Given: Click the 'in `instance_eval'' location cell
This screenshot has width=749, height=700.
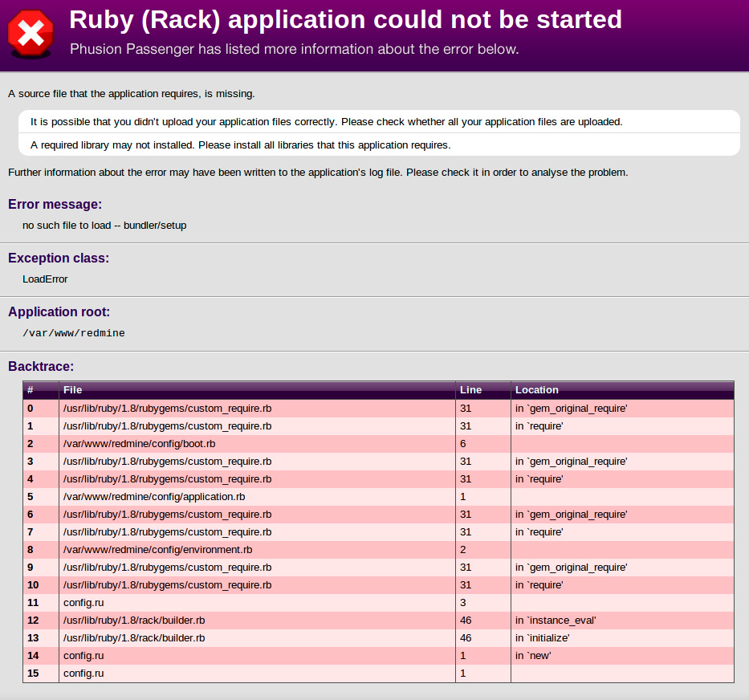Looking at the screenshot, I should point(556,621).
